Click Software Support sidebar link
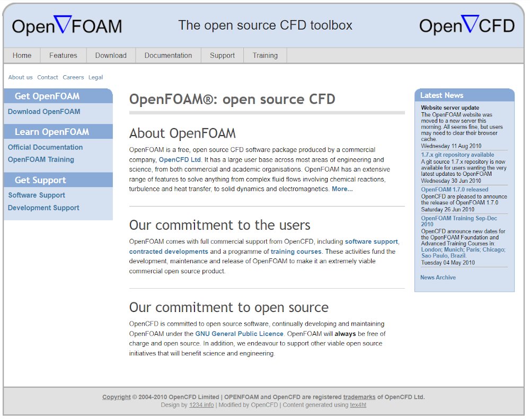Image resolution: width=530 pixels, height=420 pixels. [37, 195]
